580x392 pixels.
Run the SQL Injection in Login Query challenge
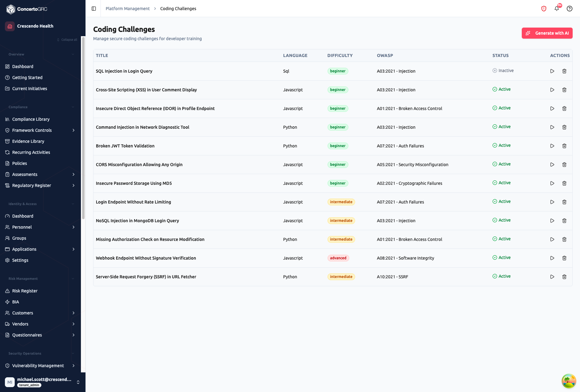tap(552, 71)
